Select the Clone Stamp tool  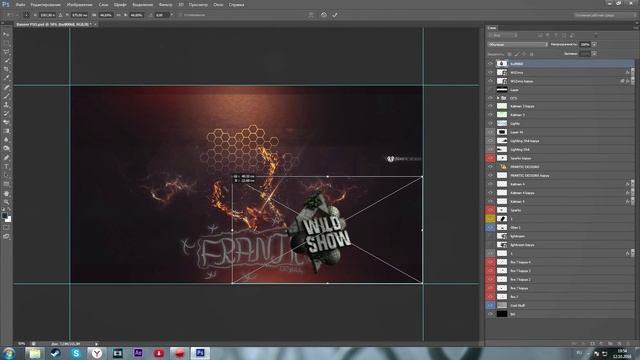tap(6, 105)
